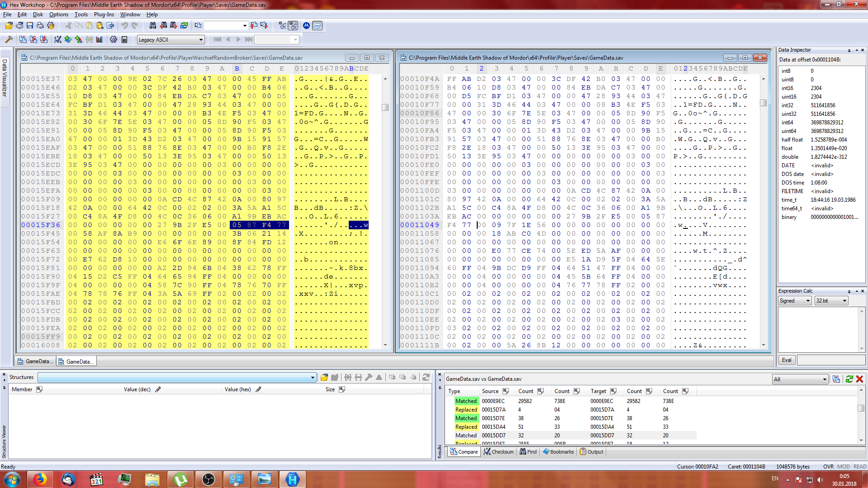The image size is (868, 488).
Task: Click the Open file folder icon
Action: [9, 26]
